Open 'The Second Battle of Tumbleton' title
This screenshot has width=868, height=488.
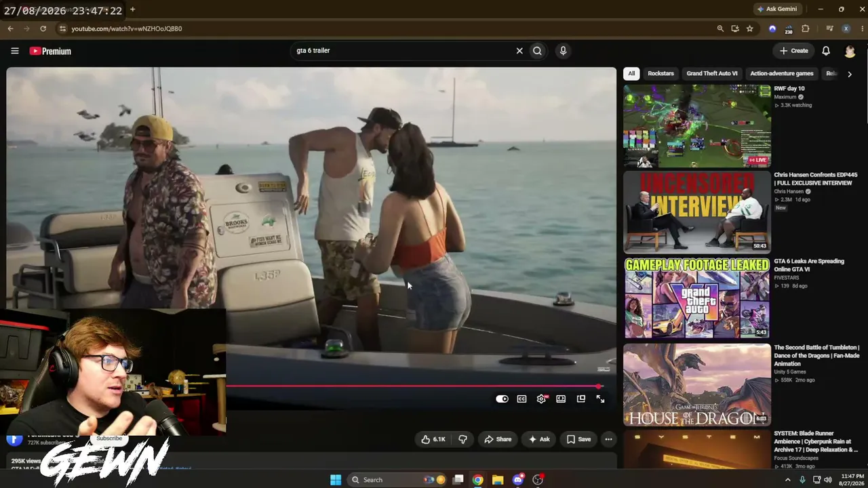816,355
